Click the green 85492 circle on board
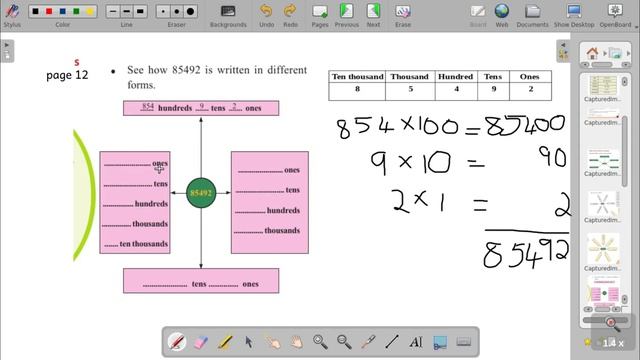The width and height of the screenshot is (640, 360). [201, 193]
